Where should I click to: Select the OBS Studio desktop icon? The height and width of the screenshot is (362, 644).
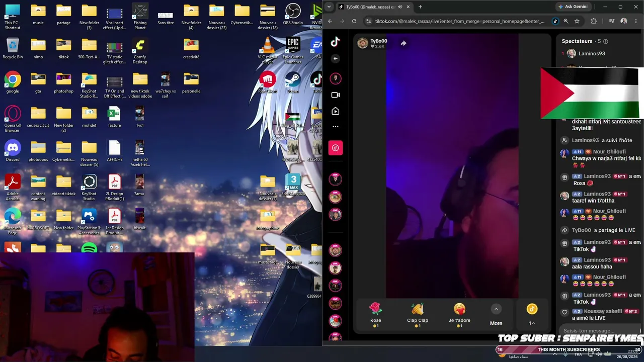293,14
